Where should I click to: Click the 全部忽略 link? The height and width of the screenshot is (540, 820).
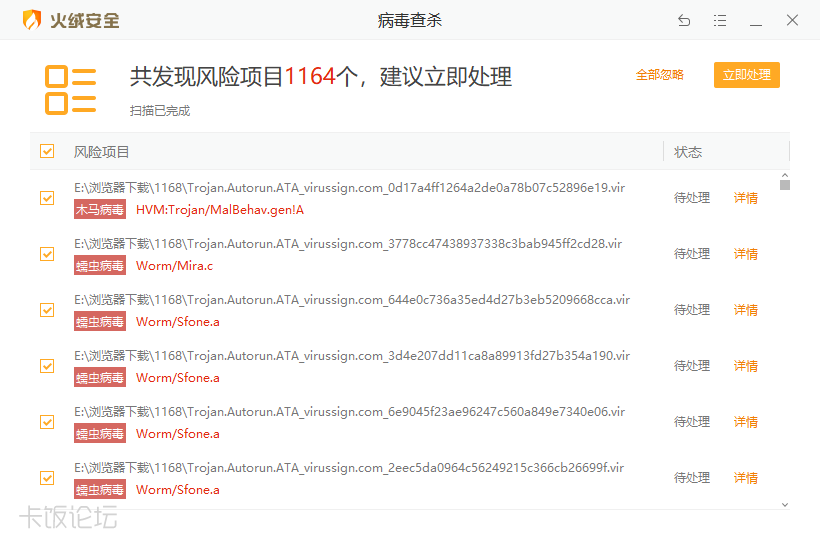tap(660, 75)
